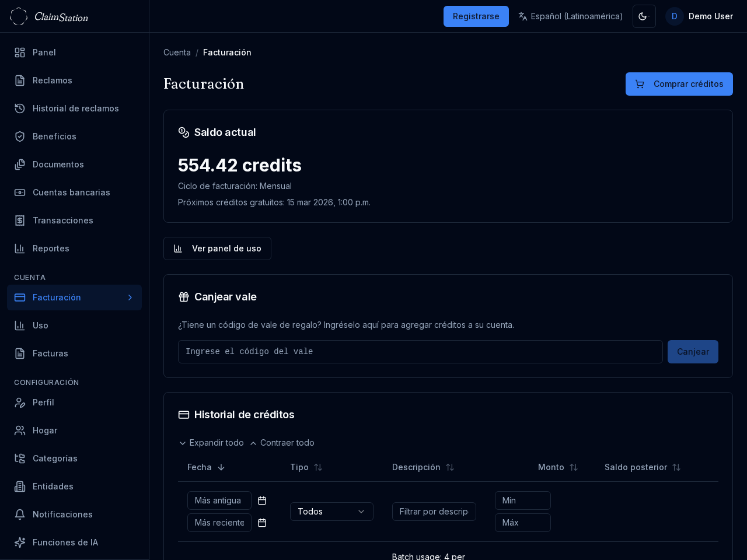Open the Español language selector
The height and width of the screenshot is (560, 747).
[570, 16]
